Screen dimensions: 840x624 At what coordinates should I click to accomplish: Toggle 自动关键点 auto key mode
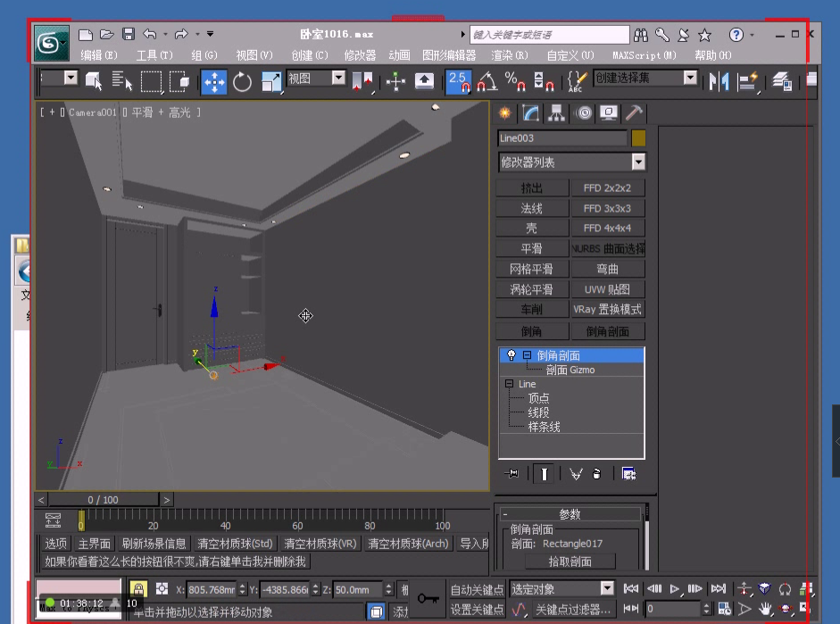477,590
